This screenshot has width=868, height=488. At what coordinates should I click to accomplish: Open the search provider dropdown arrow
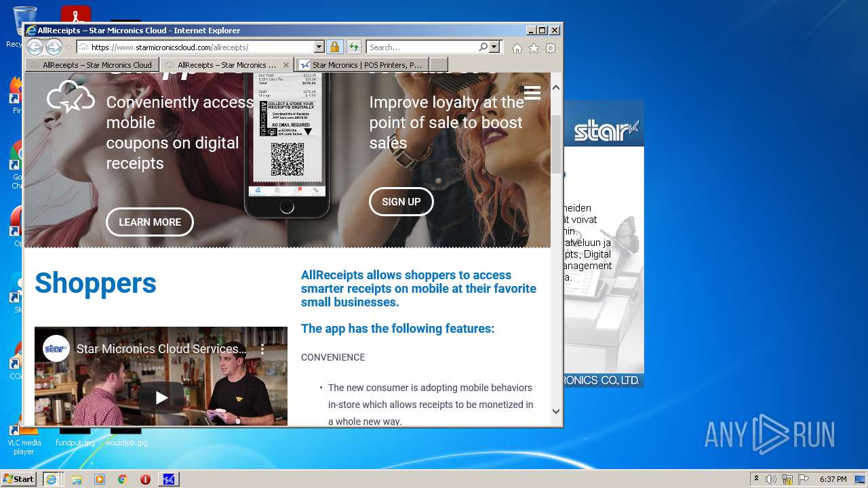pos(494,47)
